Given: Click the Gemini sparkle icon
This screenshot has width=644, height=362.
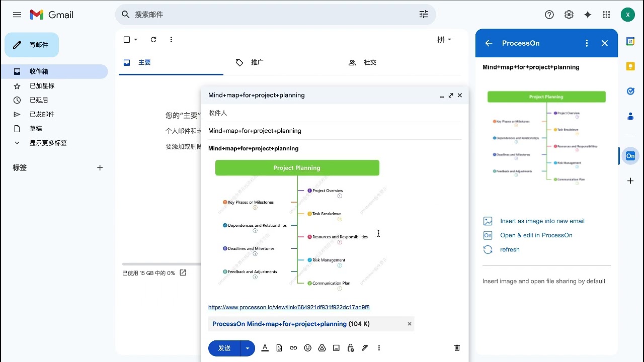Looking at the screenshot, I should [588, 15].
